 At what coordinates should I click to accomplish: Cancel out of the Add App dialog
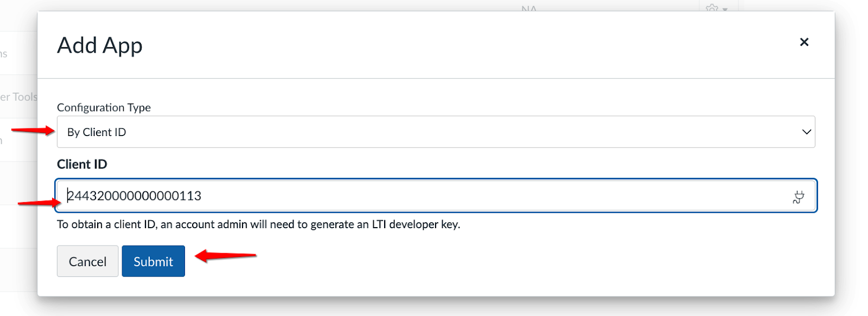(87, 261)
